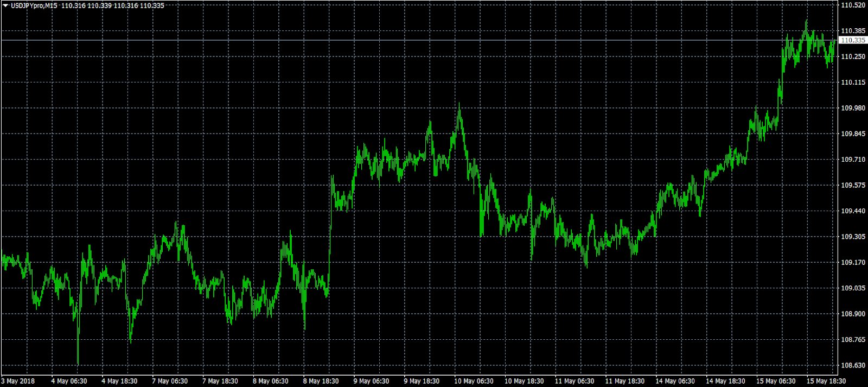Click the 109.575 price axis label

point(853,185)
